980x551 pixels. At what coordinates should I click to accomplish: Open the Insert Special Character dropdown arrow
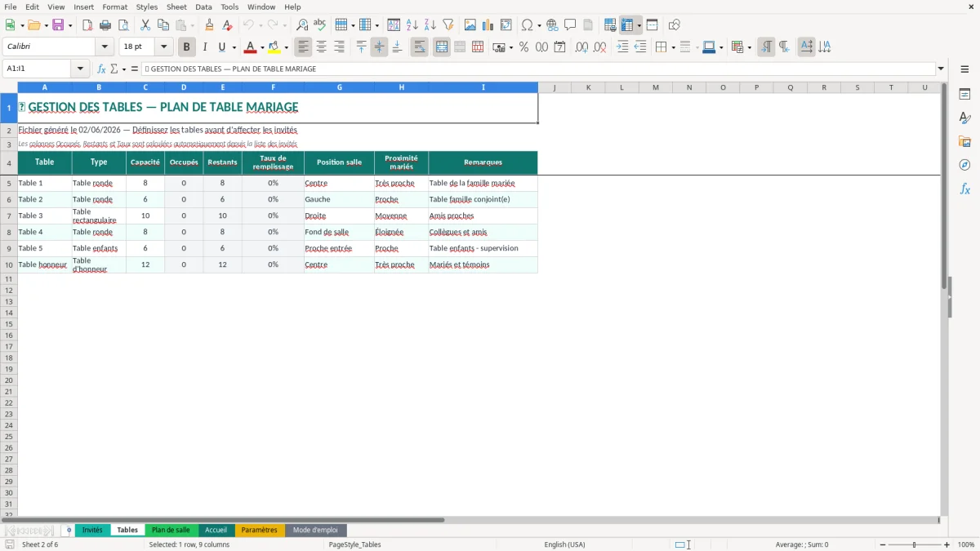(x=540, y=25)
